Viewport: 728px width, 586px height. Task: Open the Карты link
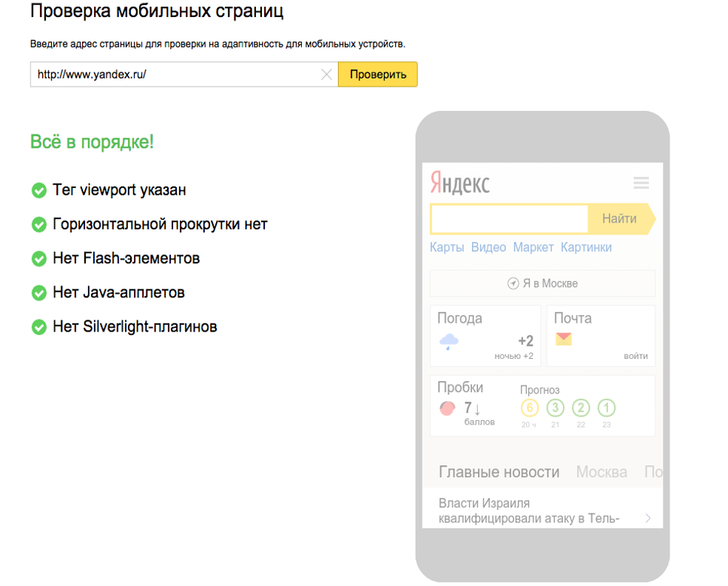coord(447,247)
